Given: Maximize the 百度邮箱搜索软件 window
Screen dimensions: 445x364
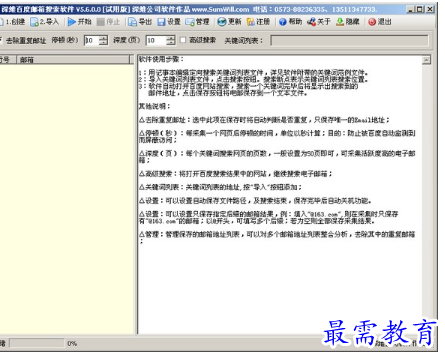Looking at the screenshot, I should [420, 9].
